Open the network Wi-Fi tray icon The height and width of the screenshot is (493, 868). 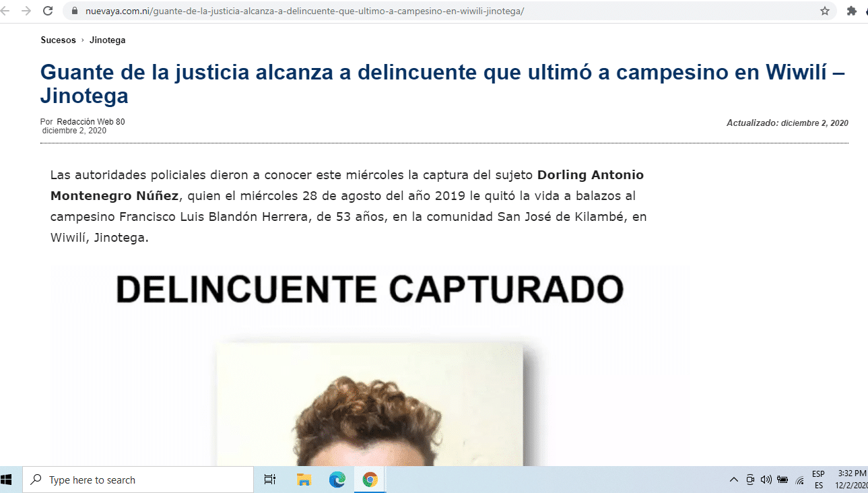click(x=799, y=480)
